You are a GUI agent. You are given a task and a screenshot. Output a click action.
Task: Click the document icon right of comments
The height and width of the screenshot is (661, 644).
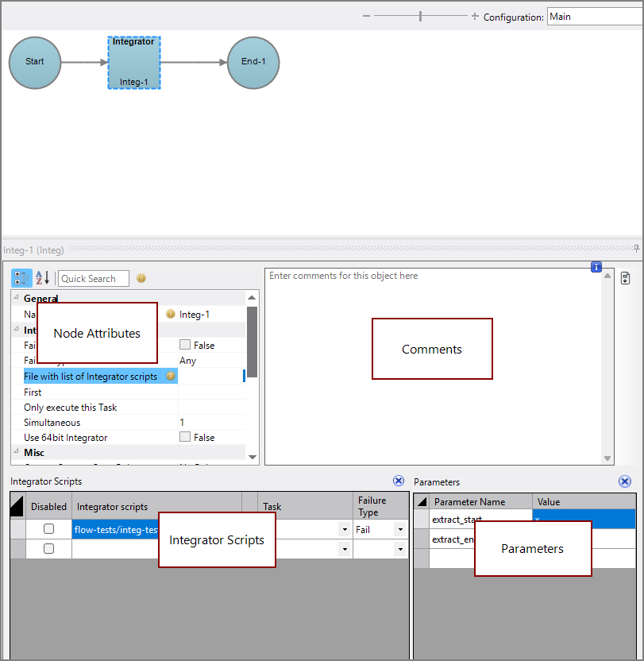(626, 278)
